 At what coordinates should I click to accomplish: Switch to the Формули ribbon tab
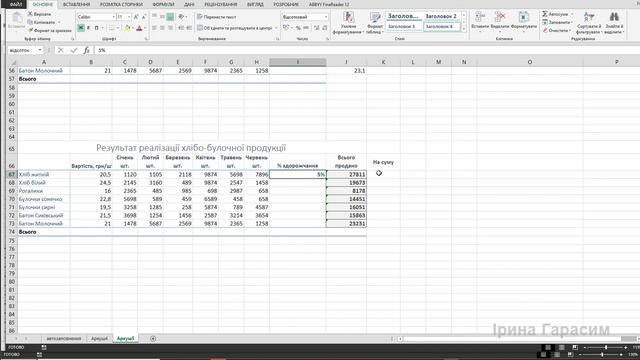[x=163, y=4]
